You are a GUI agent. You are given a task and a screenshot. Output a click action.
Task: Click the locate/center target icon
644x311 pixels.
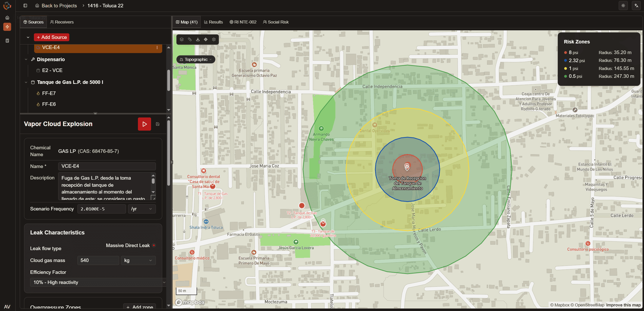click(206, 39)
